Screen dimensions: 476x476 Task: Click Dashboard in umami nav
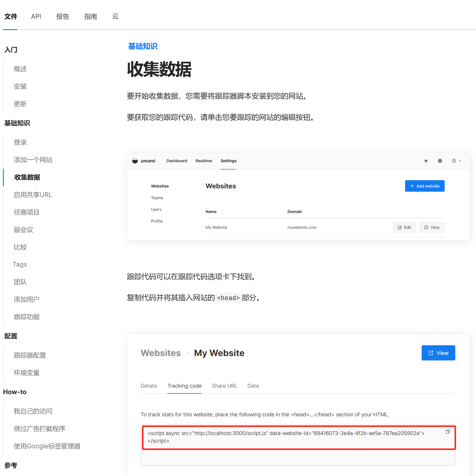(177, 161)
